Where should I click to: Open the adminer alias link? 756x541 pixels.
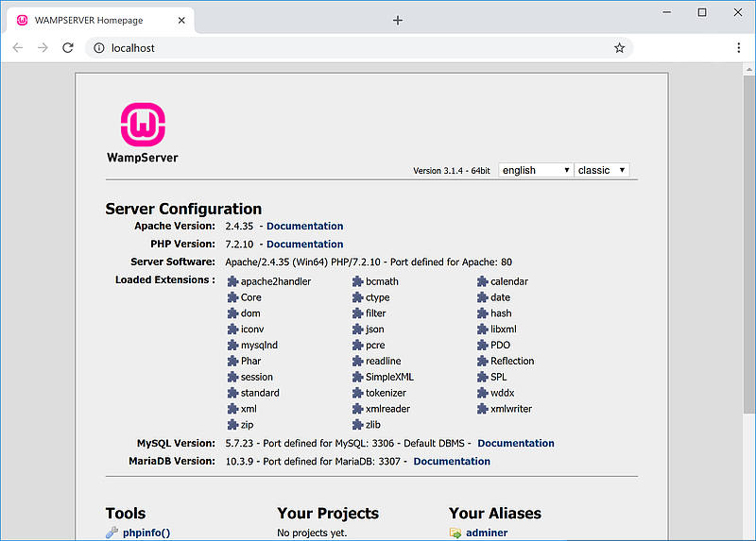tap(487, 533)
